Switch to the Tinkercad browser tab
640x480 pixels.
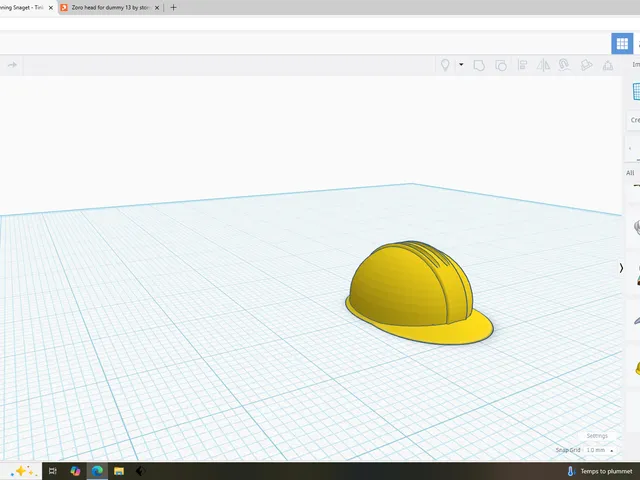tap(22, 7)
